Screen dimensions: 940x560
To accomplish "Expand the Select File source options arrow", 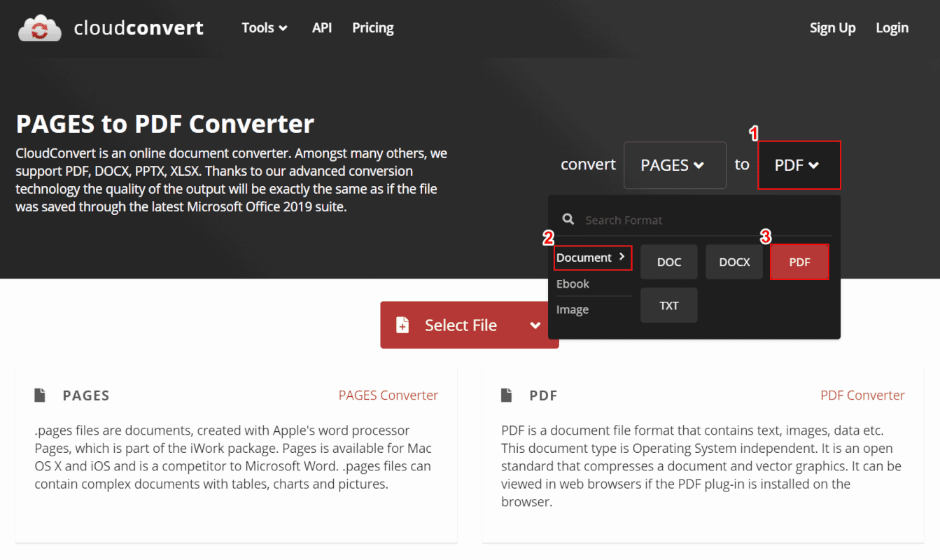I will [x=535, y=325].
